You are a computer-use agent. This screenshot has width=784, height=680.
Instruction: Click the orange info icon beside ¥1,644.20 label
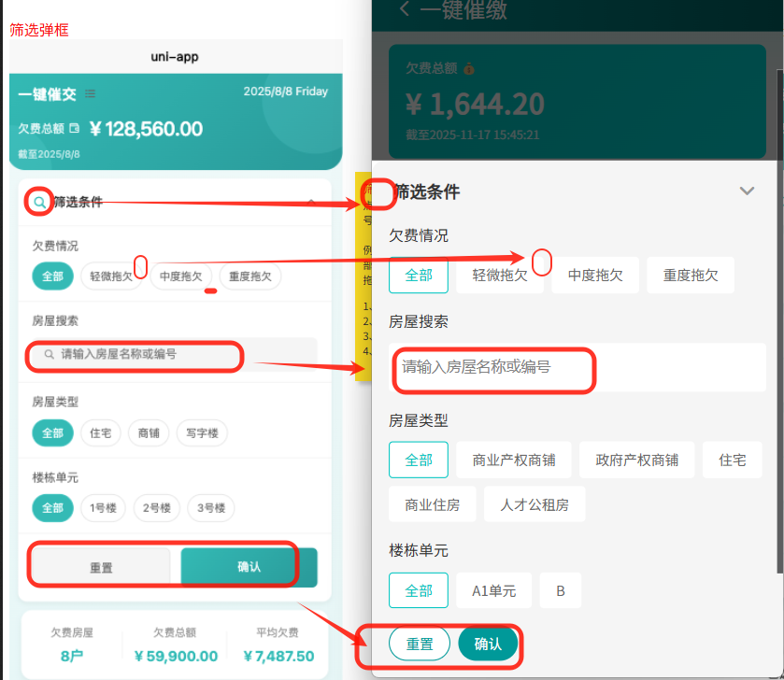pos(469,69)
